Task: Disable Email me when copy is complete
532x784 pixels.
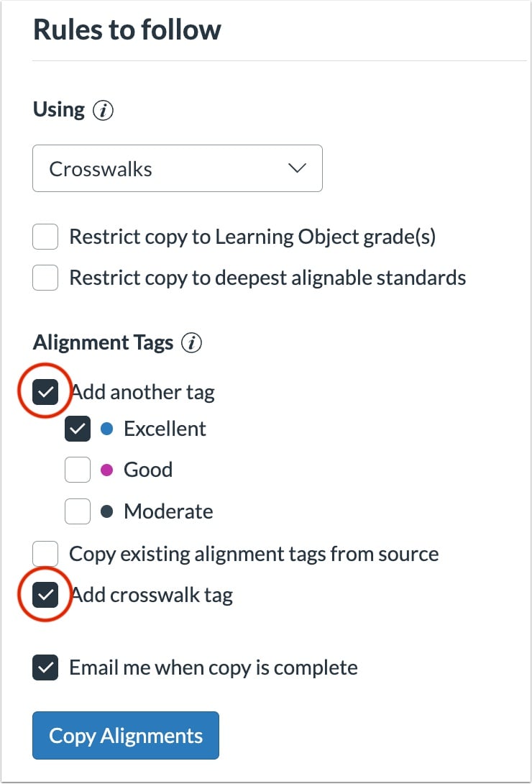Action: [45, 667]
